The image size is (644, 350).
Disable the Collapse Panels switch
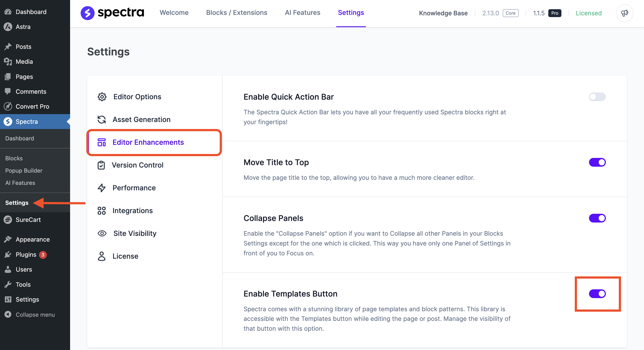pos(597,218)
